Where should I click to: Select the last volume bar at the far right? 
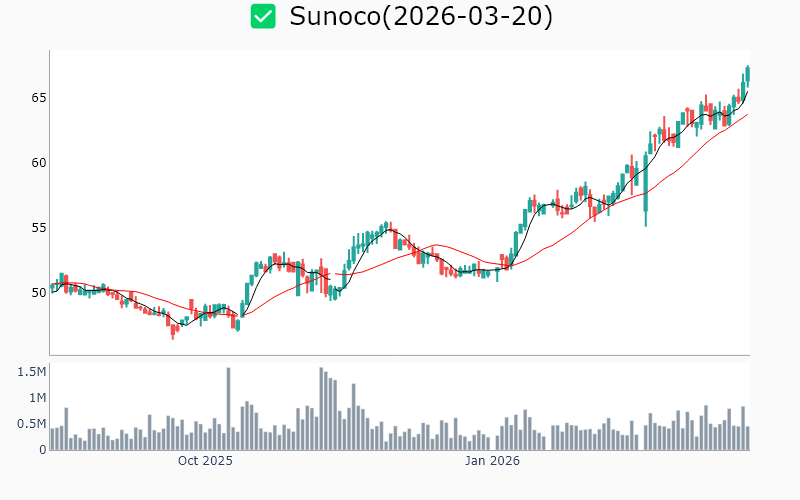[x=747, y=438]
